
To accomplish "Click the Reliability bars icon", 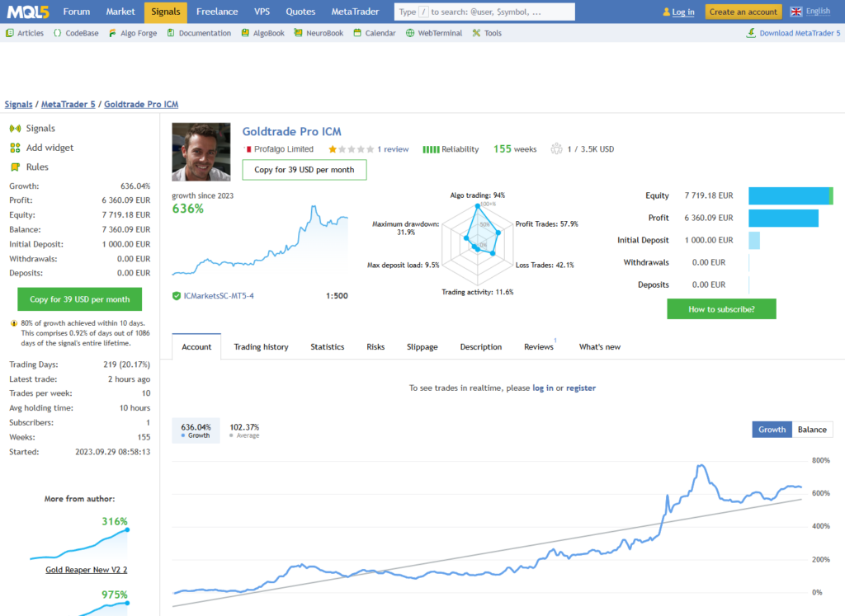I will click(431, 149).
